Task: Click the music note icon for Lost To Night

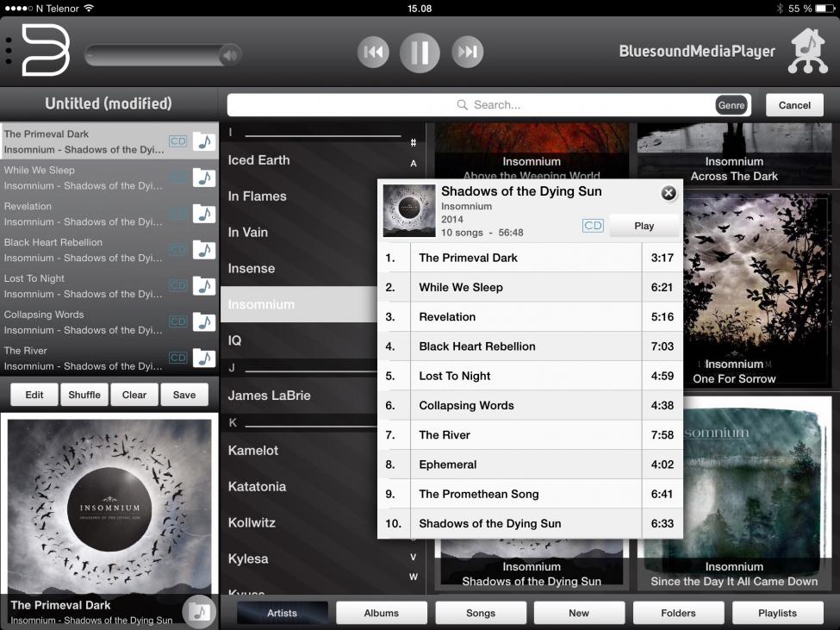Action: 204,286
